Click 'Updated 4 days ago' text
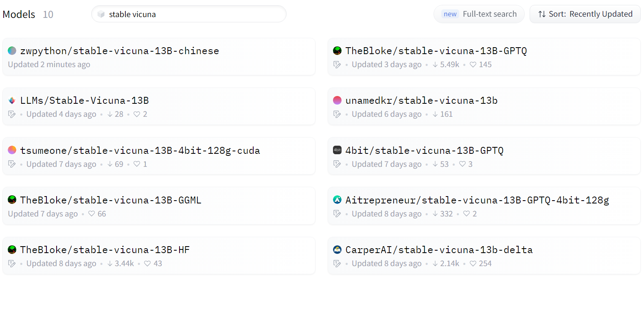The width and height of the screenshot is (644, 330). pos(61,114)
